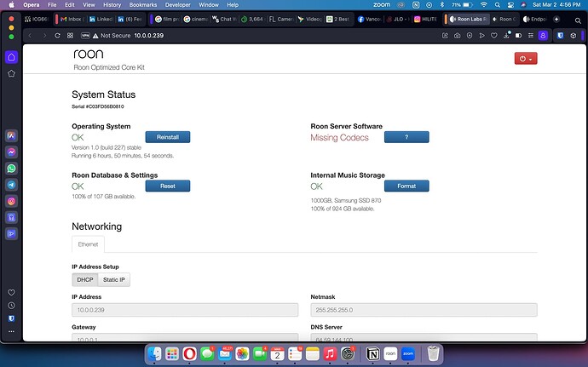The height and width of the screenshot is (367, 588).
Task: Click the Wi-Fi icon in the menu bar
Action: click(x=484, y=5)
